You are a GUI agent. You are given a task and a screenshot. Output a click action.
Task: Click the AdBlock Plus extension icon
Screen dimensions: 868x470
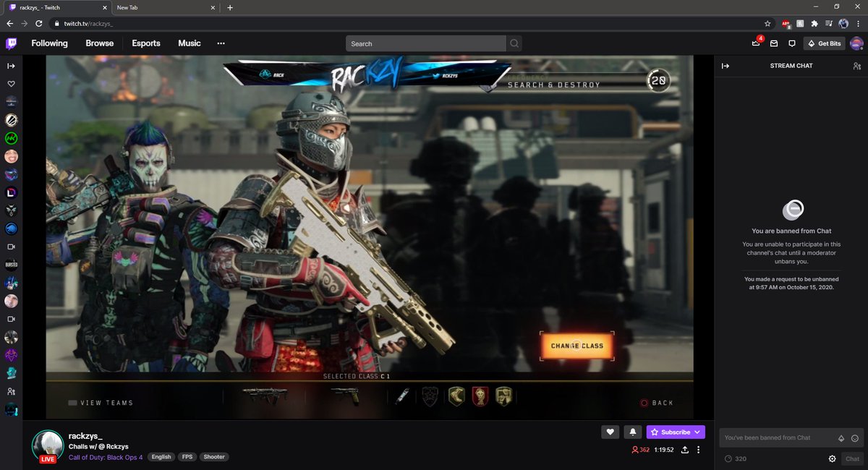[x=786, y=23]
